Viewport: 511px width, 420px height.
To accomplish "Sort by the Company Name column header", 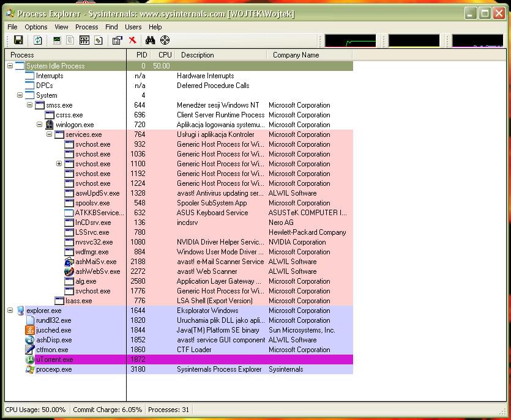I will point(310,55).
